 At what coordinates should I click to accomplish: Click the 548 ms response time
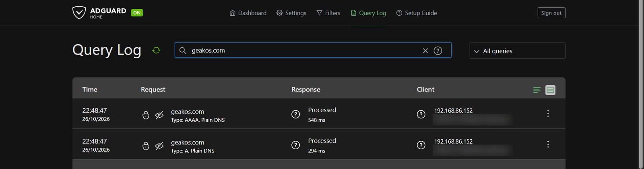[317, 120]
